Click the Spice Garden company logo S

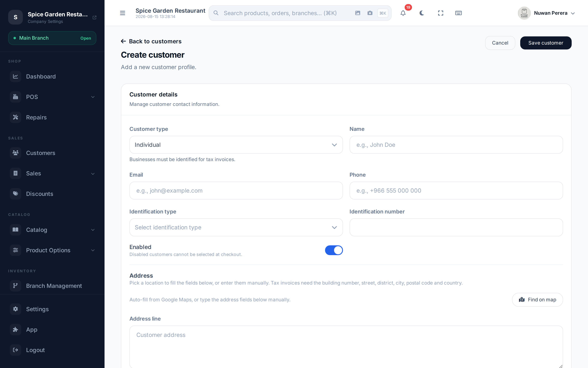tap(16, 17)
